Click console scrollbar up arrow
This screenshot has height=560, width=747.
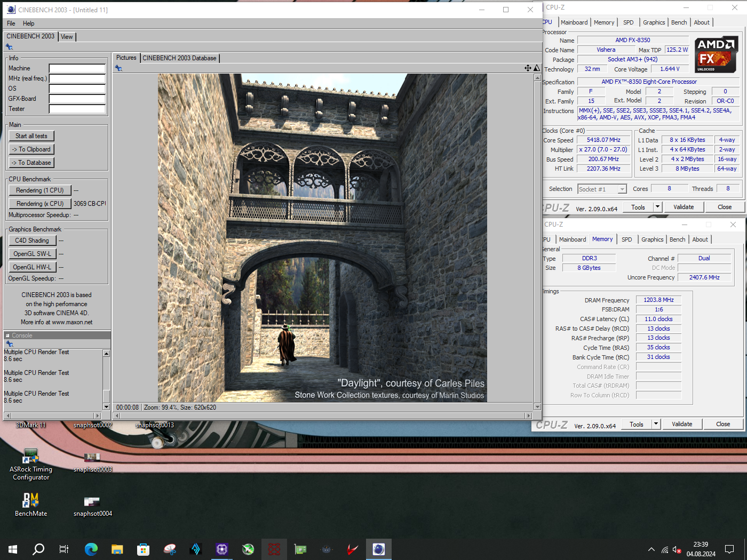pyautogui.click(x=106, y=354)
